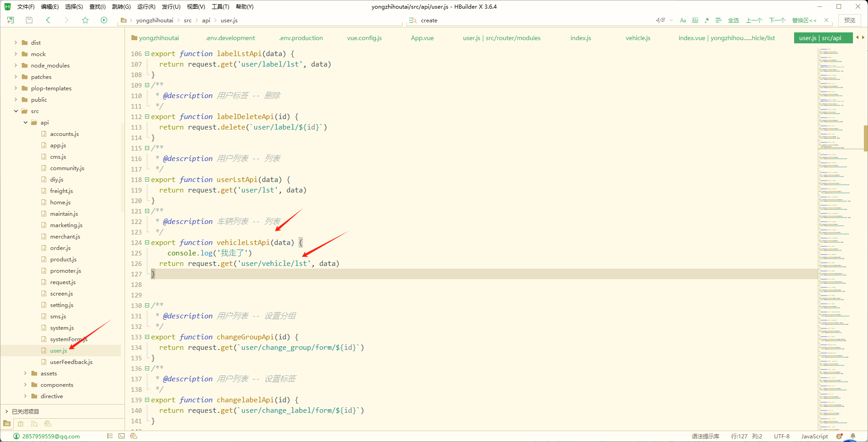Open the 文件(F) menu
The image size is (868, 442).
tap(26, 6)
